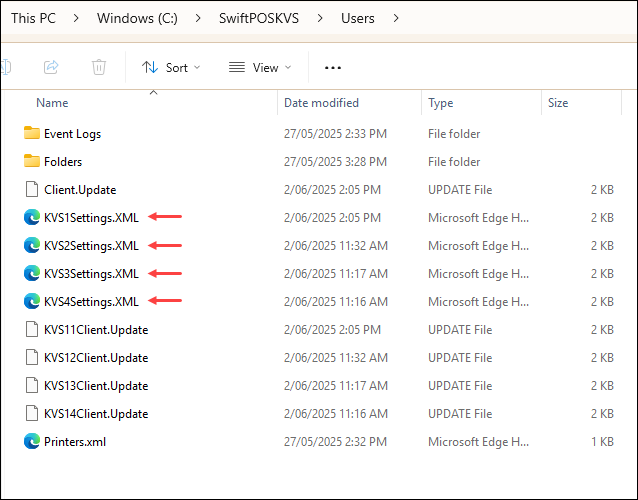Click the KVS4Settings.XML Edge icon
The height and width of the screenshot is (500, 638).
point(32,301)
